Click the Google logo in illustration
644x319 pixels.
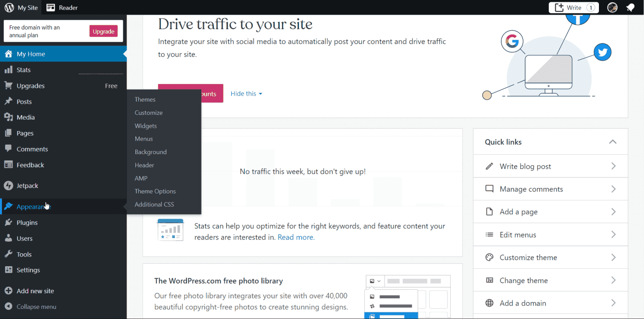pos(512,42)
